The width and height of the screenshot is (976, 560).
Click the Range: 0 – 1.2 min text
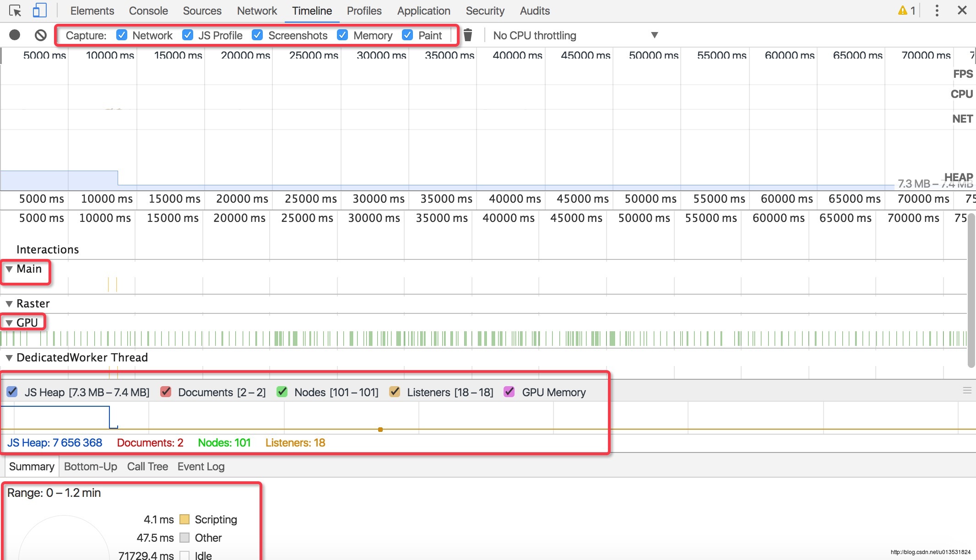[x=54, y=493]
